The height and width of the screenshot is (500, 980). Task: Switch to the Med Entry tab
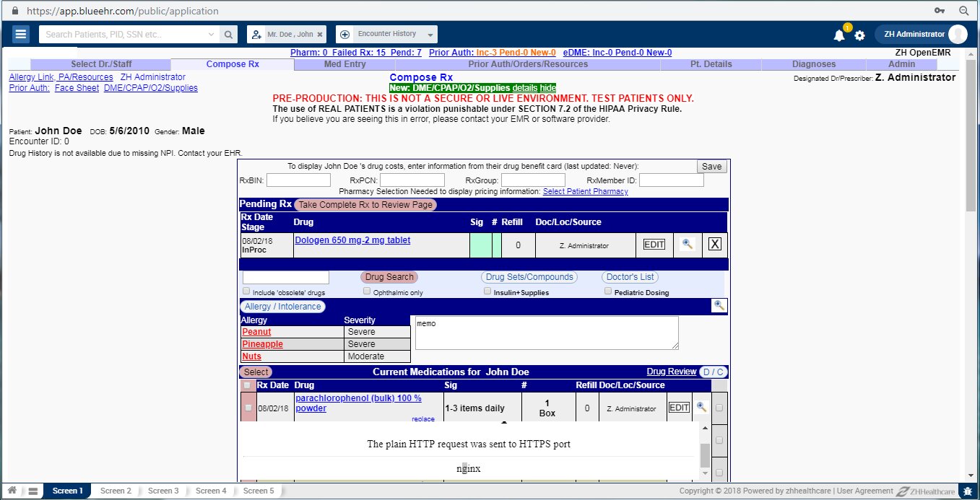tap(345, 64)
